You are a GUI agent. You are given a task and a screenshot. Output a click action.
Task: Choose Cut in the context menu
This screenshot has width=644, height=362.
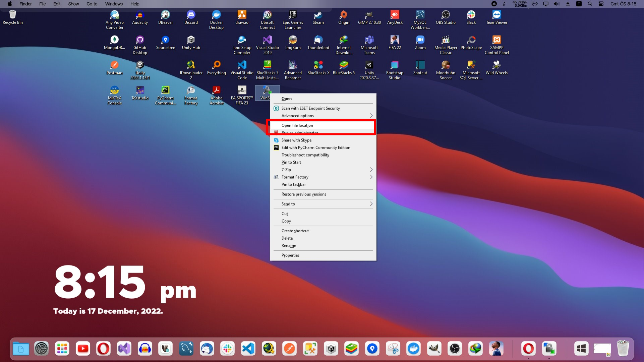click(323, 214)
